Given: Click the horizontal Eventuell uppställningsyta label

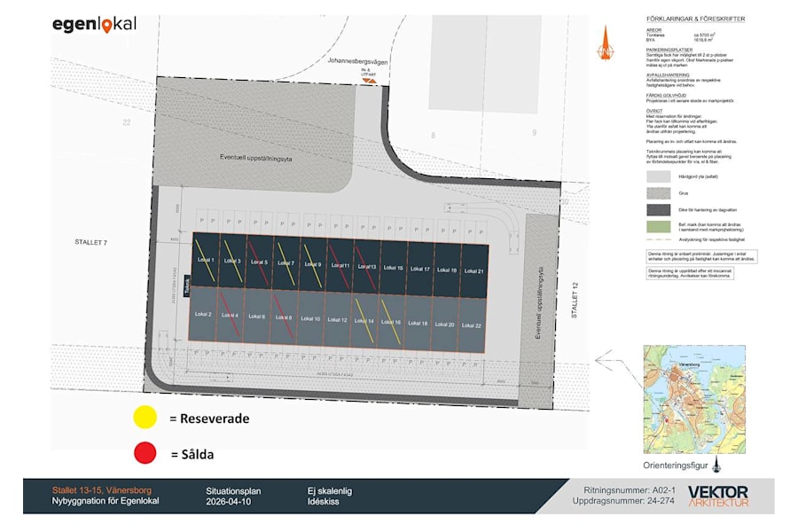Looking at the screenshot, I should click(256, 158).
